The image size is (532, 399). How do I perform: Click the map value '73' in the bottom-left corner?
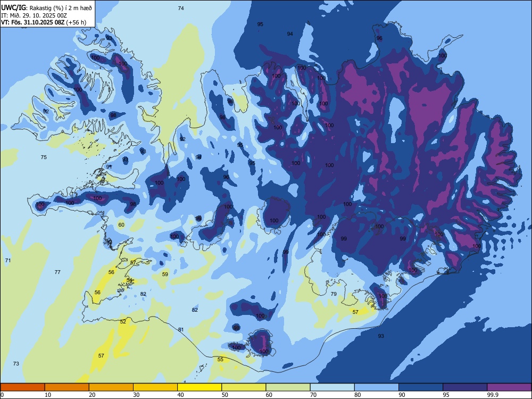point(16,363)
